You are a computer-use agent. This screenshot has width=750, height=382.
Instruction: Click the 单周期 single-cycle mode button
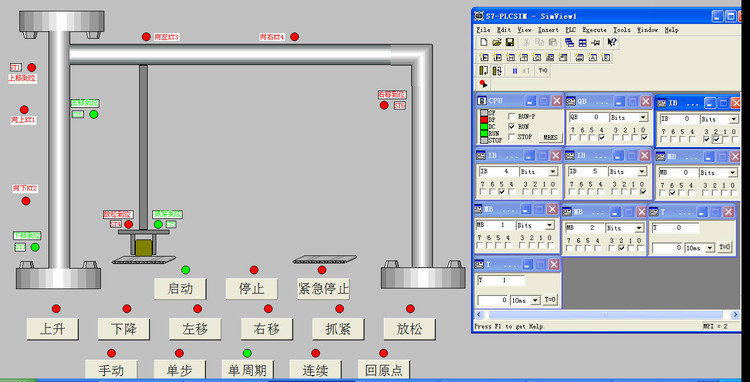(248, 371)
